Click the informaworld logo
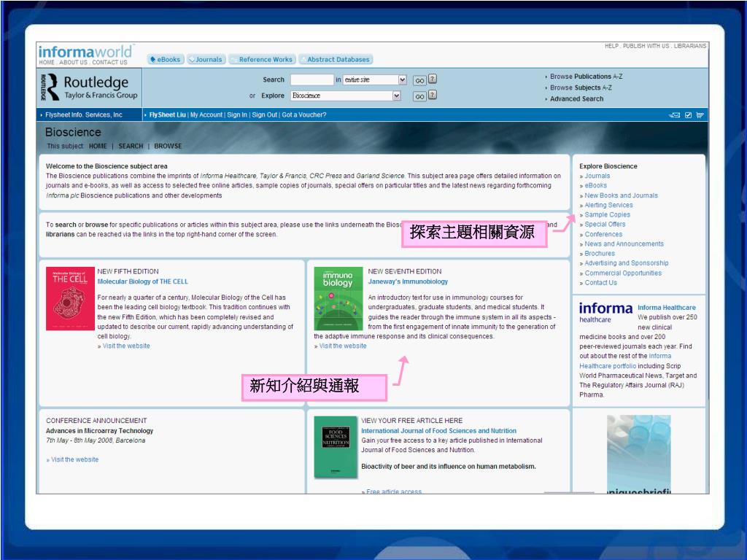 point(85,51)
